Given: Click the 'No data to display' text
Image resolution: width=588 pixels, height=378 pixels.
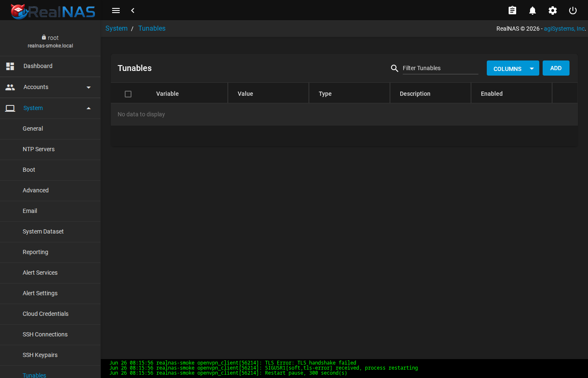Looking at the screenshot, I should [x=141, y=114].
